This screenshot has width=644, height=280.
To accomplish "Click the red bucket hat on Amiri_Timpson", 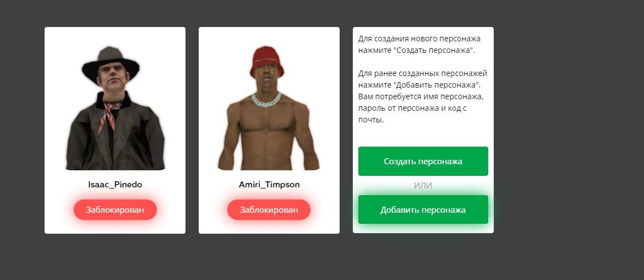I will 267,62.
